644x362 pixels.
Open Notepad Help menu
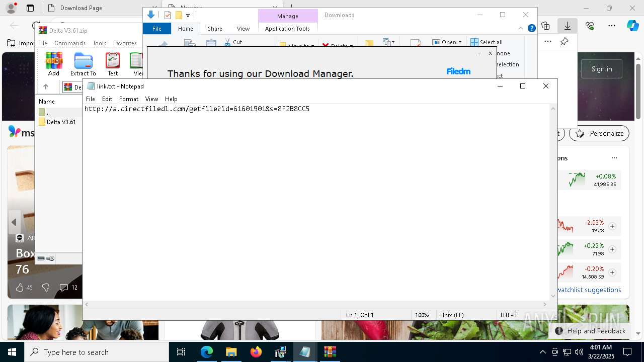pos(171,99)
